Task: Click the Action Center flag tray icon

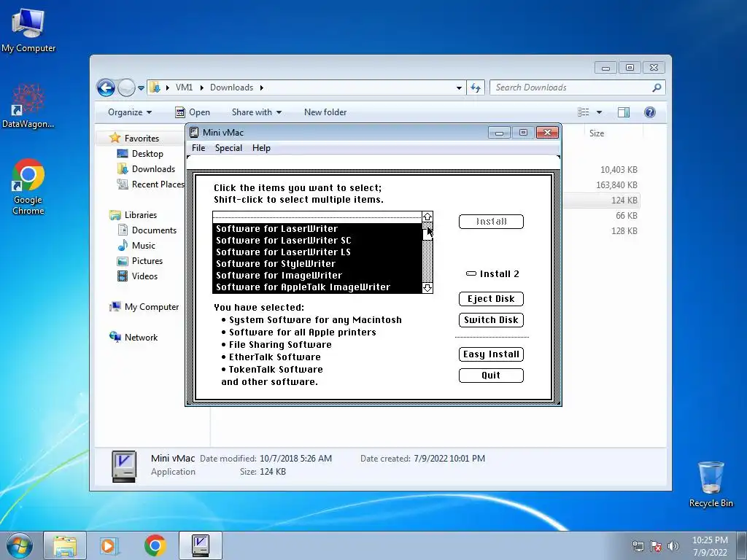Action: pos(656,546)
